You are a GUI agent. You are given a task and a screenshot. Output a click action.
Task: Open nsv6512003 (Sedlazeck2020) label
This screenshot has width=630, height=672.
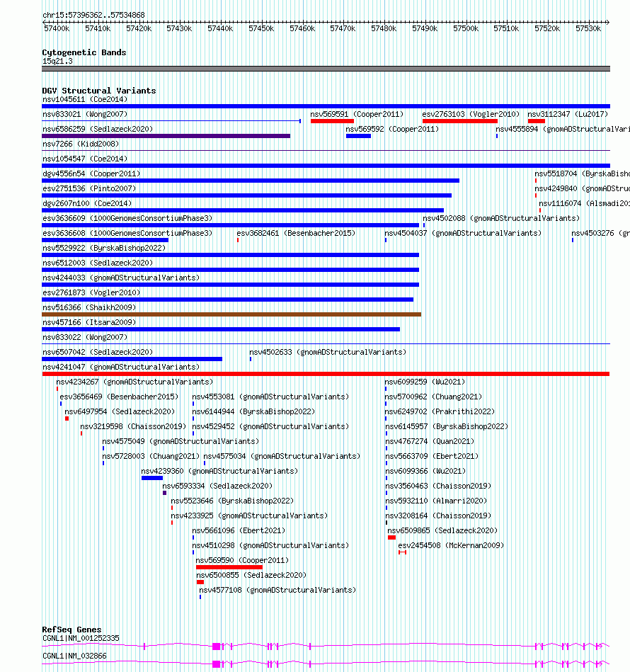(x=98, y=263)
